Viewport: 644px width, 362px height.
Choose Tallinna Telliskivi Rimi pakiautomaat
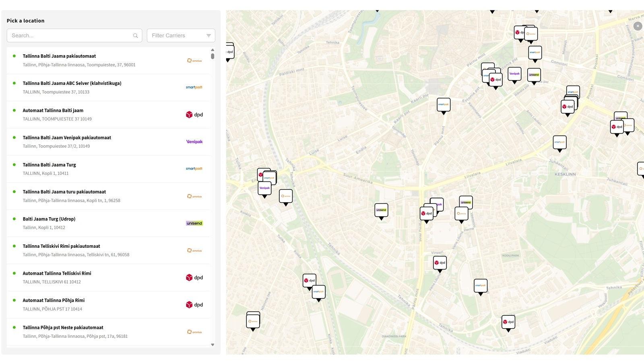click(61, 246)
